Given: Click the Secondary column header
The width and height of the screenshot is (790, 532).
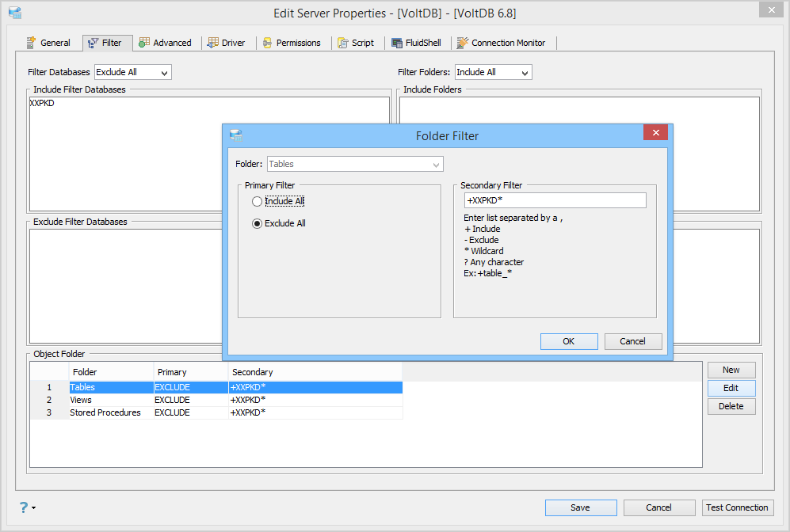Looking at the screenshot, I should click(x=315, y=372).
